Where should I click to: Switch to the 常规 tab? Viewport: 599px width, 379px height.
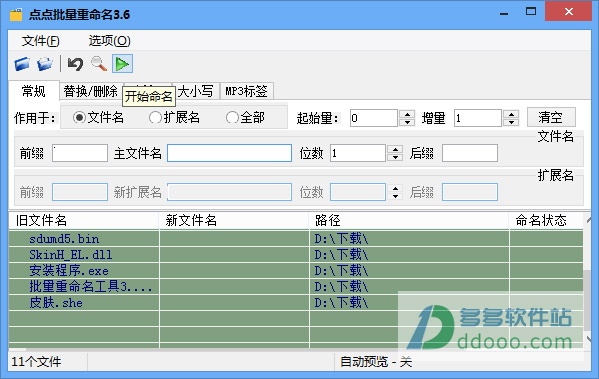(34, 91)
